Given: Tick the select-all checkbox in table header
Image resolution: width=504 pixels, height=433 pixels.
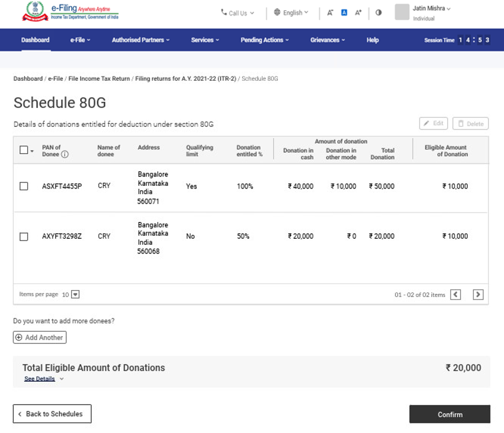Looking at the screenshot, I should (23, 150).
